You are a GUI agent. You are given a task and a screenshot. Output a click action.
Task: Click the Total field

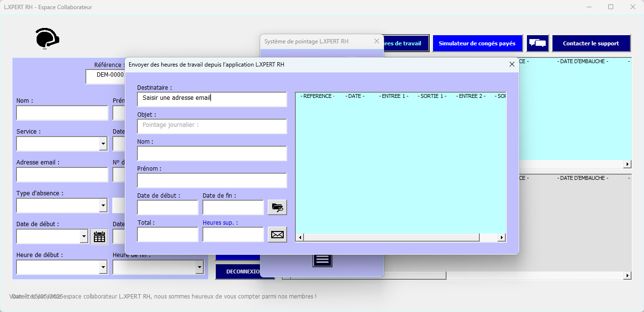coord(168,234)
